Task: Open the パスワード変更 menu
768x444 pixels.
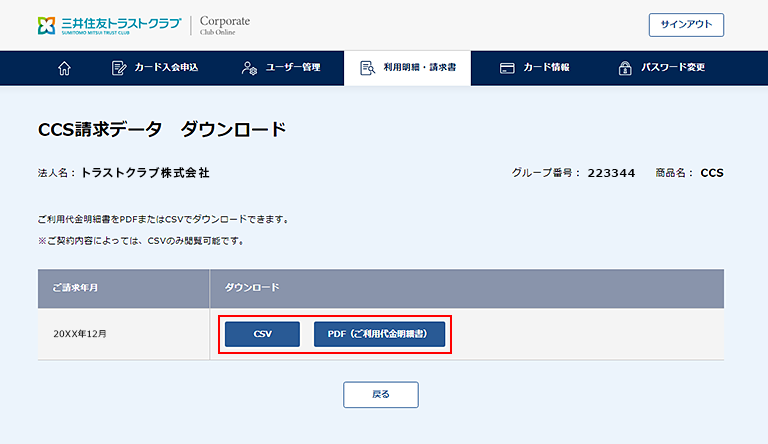Action: click(662, 68)
